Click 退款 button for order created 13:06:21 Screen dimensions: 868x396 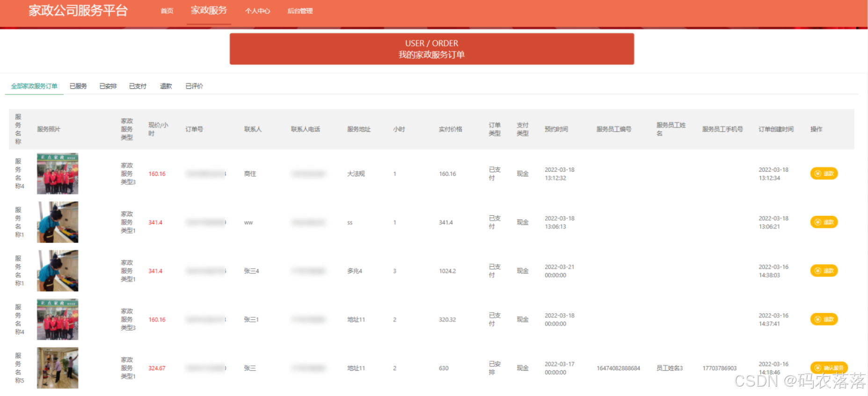(x=824, y=222)
